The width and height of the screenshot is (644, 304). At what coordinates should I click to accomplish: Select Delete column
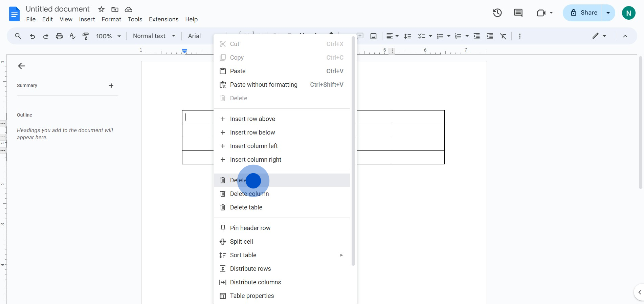click(x=282, y=194)
